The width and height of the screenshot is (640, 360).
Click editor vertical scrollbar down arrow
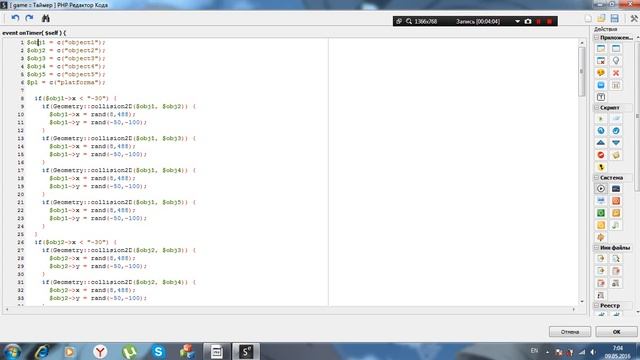click(x=582, y=301)
